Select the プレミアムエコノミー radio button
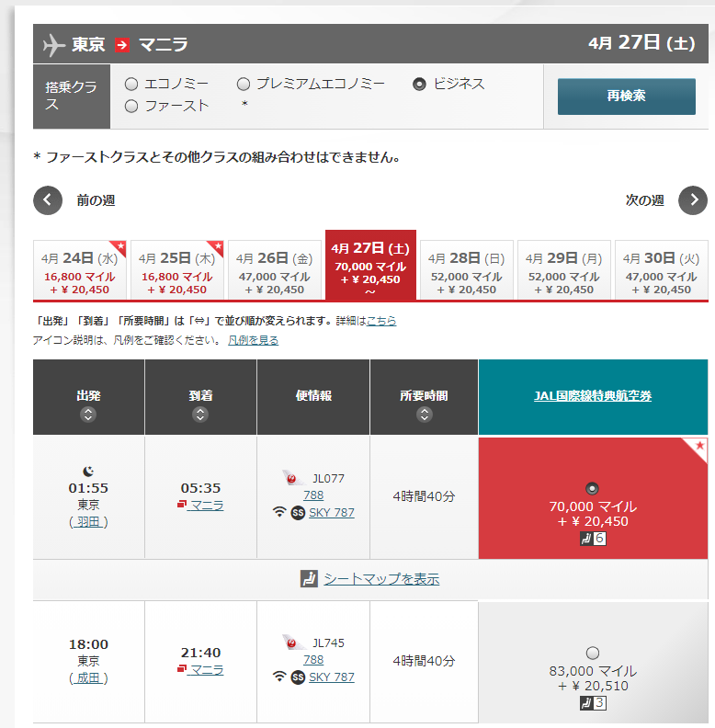The height and width of the screenshot is (728, 715). (244, 85)
